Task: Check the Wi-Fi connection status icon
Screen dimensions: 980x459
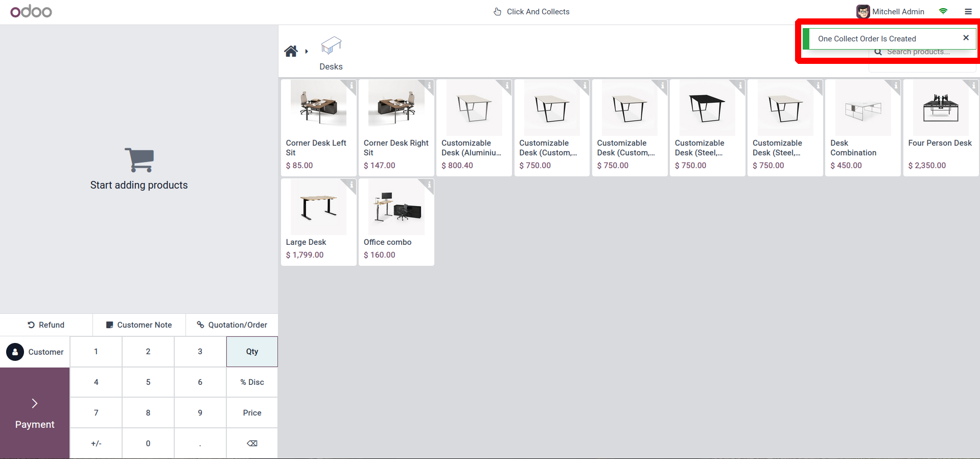Action: (943, 11)
